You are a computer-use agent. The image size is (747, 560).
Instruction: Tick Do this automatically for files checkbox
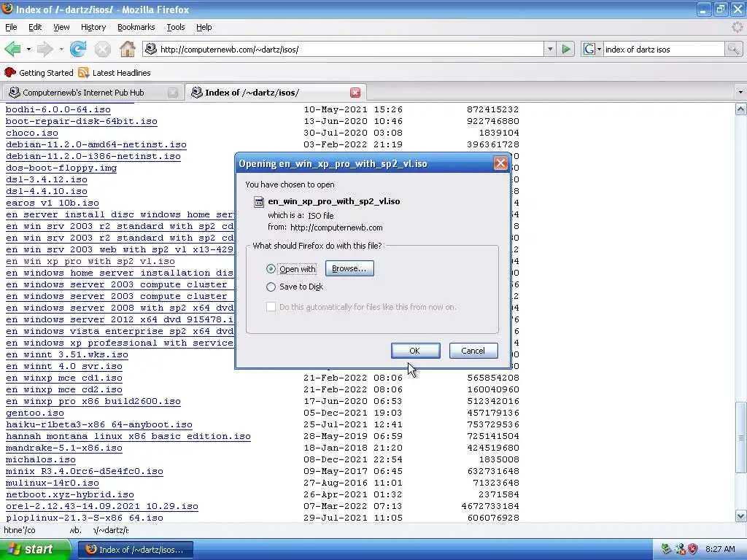tap(271, 307)
